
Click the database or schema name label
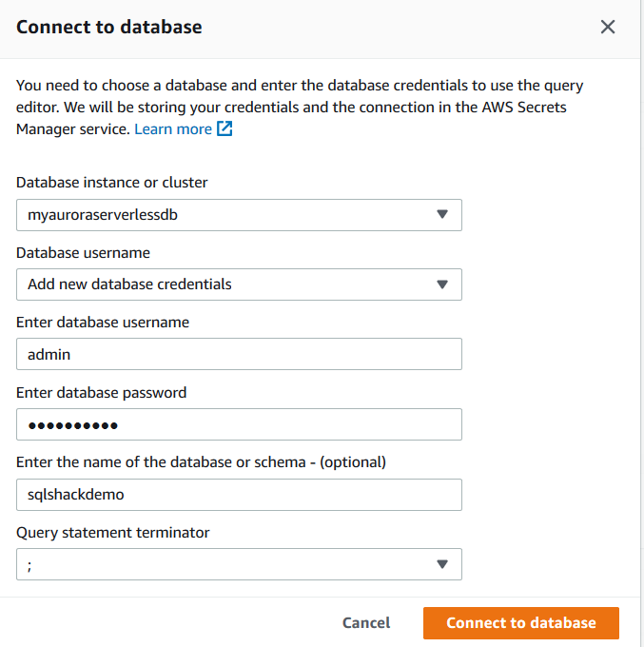click(201, 462)
